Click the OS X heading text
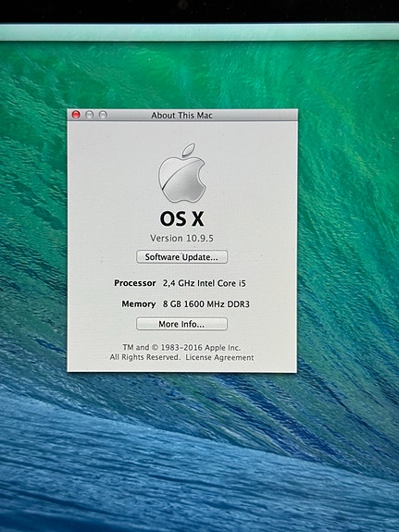 coord(181,219)
